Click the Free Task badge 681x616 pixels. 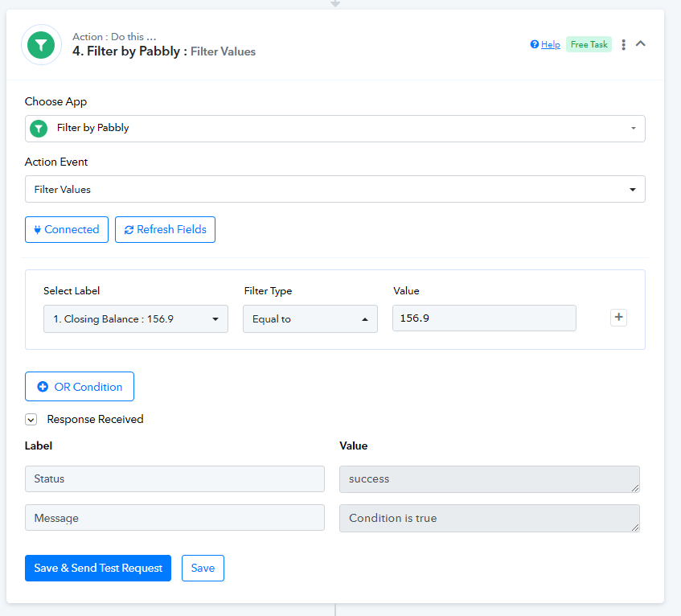coord(589,44)
